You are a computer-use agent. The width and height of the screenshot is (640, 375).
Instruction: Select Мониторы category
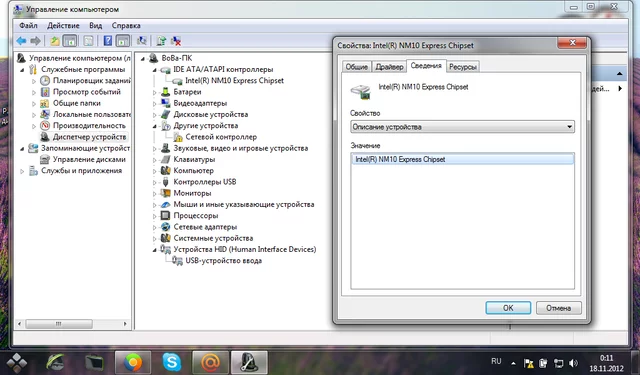click(192, 193)
